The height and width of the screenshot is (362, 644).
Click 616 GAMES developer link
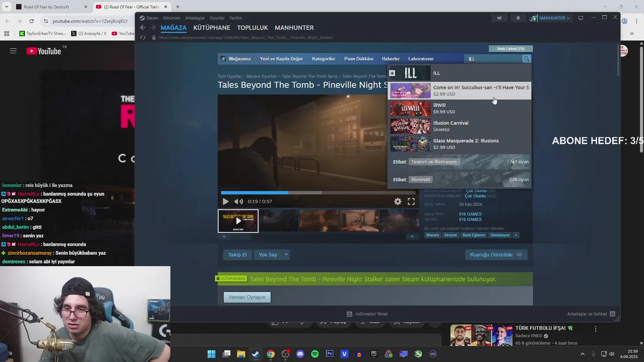470,214
